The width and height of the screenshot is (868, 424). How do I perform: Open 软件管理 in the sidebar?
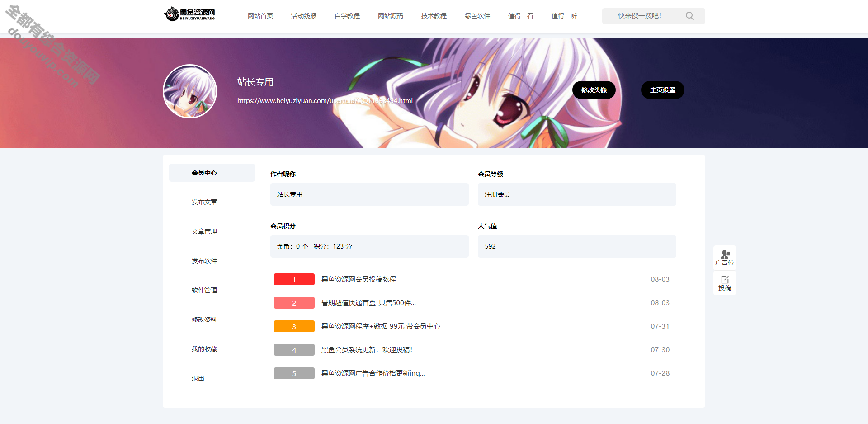coord(204,290)
